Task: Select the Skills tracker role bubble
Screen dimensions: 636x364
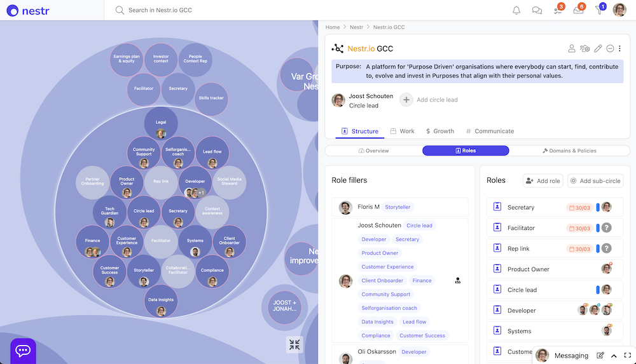Action: pos(211,99)
